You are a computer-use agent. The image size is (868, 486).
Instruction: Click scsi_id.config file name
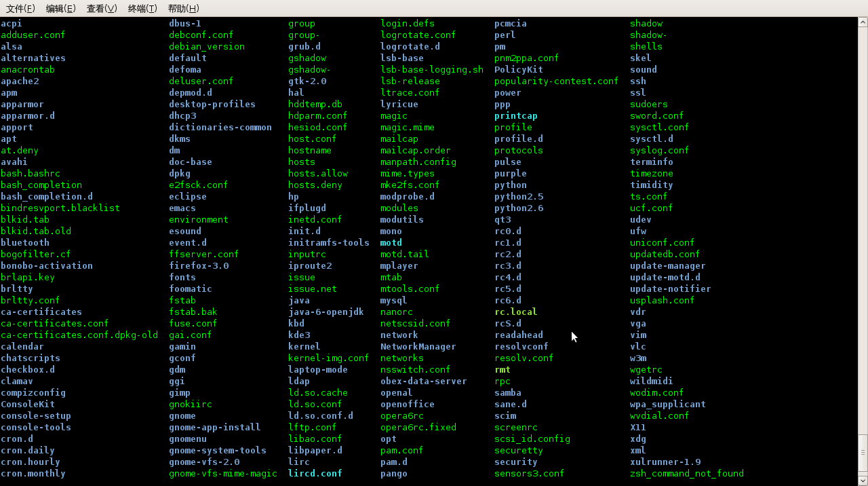click(x=532, y=438)
